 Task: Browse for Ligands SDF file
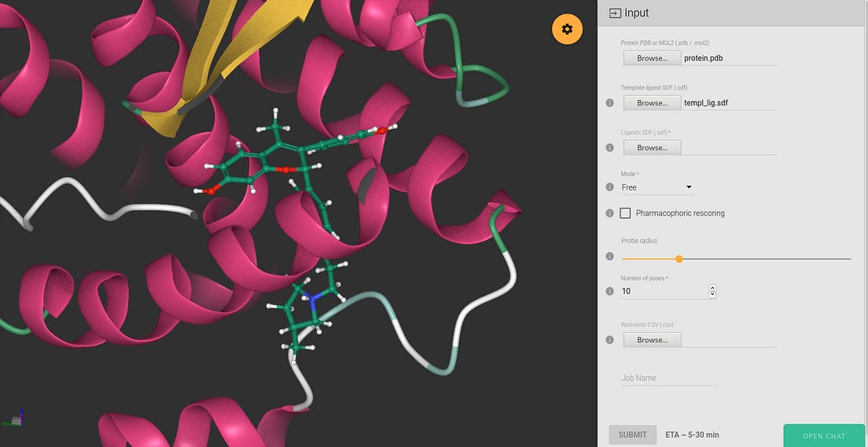point(652,148)
